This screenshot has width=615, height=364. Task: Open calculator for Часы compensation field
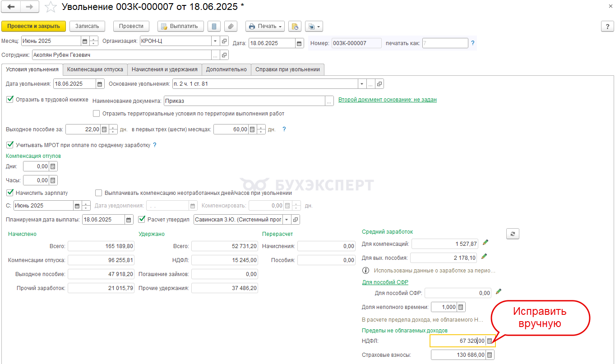[x=53, y=180]
